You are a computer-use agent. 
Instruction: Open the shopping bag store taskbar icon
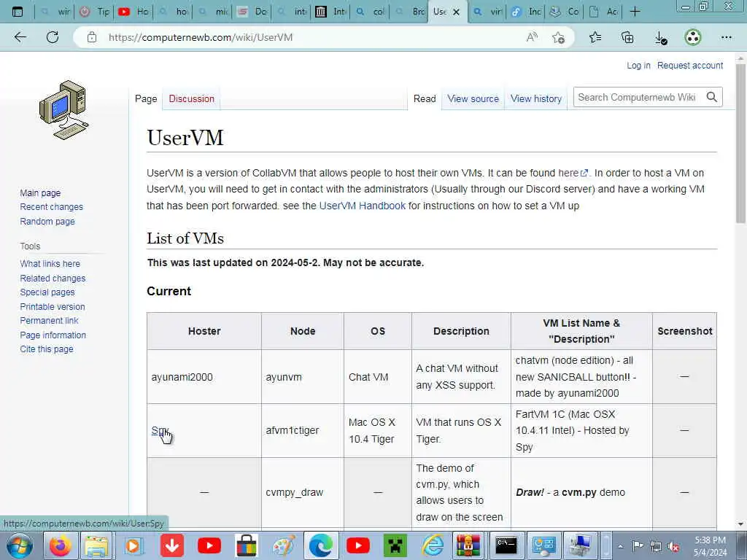(247, 545)
